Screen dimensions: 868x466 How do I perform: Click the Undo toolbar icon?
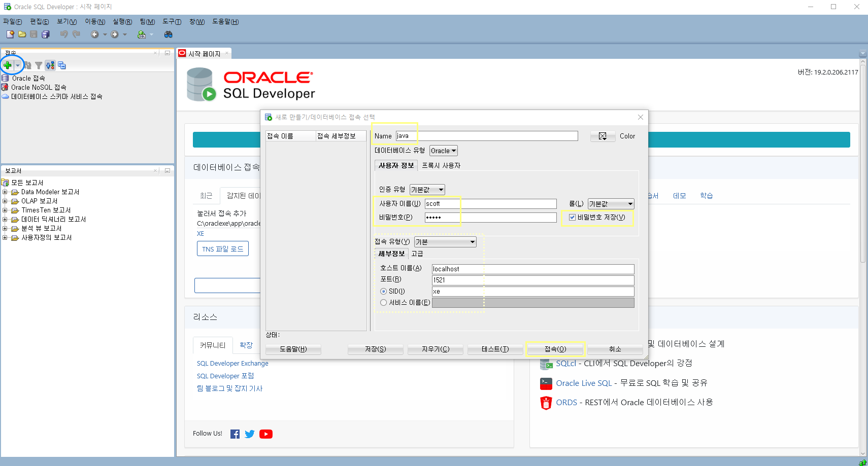click(x=64, y=34)
